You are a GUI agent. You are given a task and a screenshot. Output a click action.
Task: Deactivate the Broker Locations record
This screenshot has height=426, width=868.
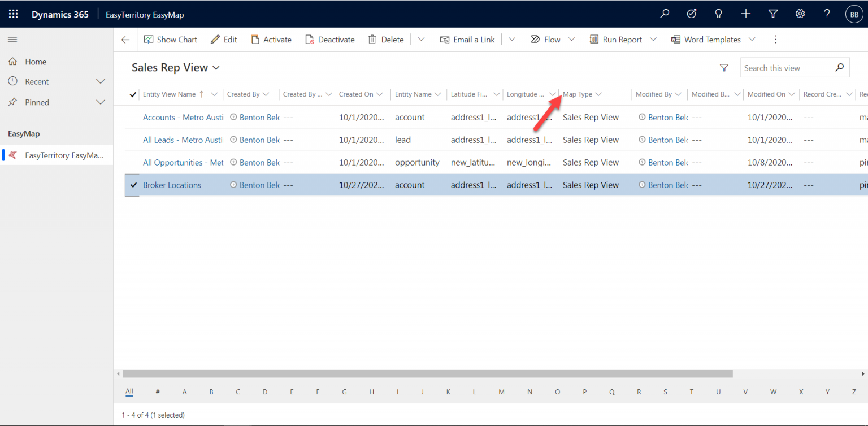coord(330,39)
